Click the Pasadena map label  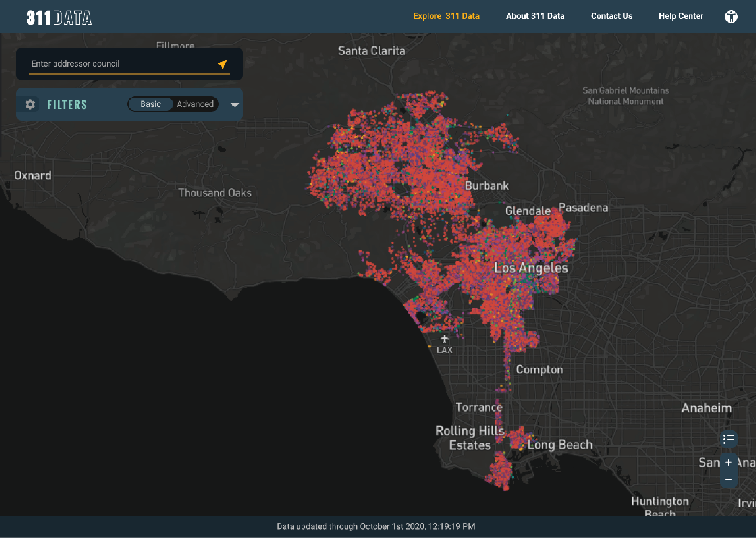coord(583,208)
